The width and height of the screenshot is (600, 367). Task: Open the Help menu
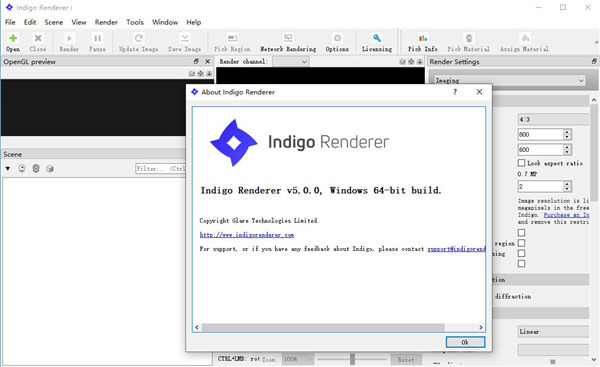click(x=194, y=22)
